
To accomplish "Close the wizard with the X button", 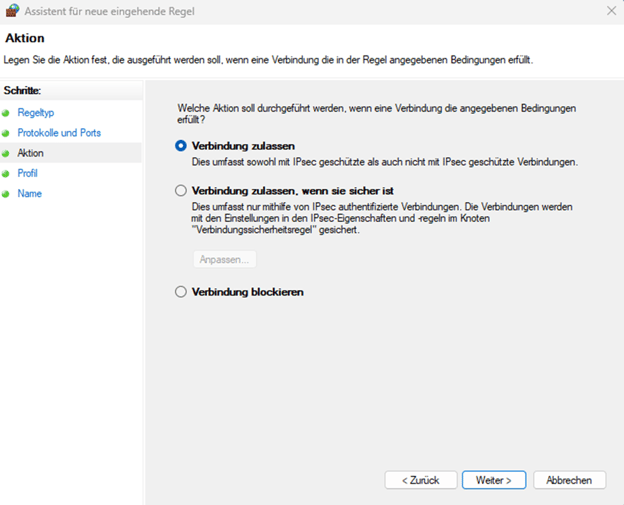I will pyautogui.click(x=610, y=10).
